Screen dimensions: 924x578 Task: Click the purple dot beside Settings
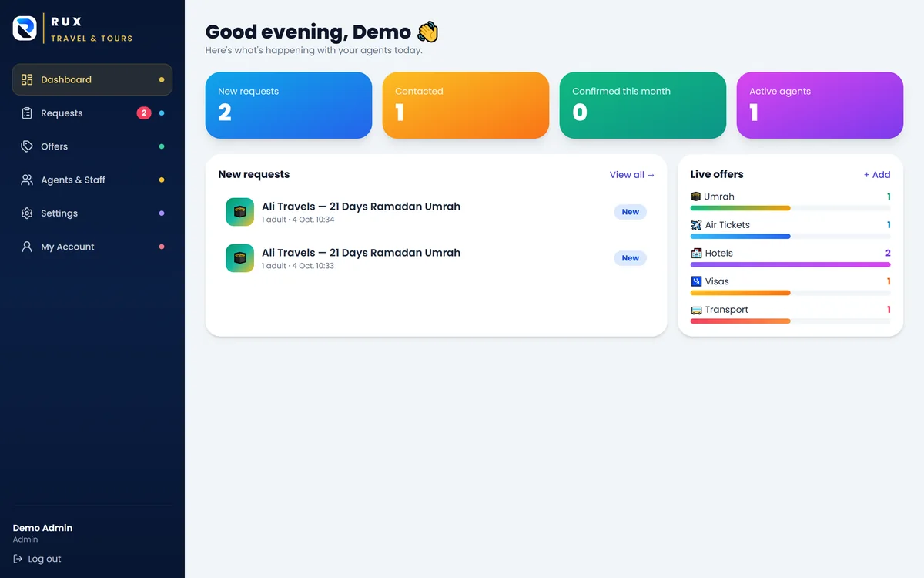pos(161,213)
